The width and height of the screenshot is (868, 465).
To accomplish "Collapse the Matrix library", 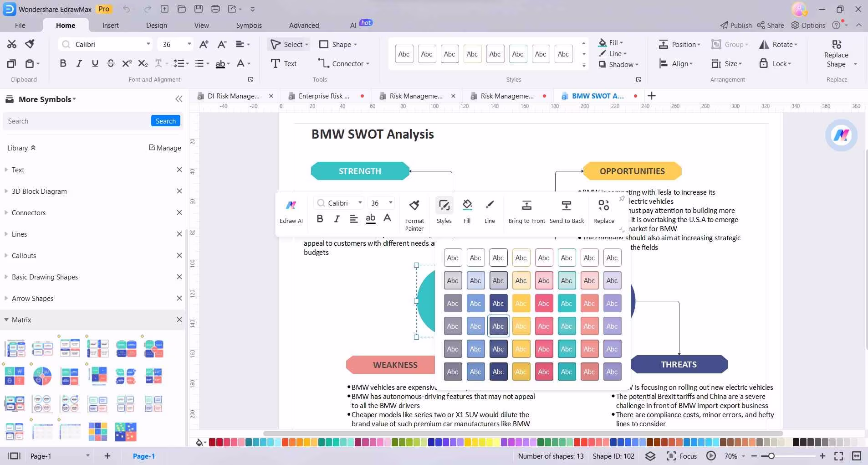I will click(6, 320).
